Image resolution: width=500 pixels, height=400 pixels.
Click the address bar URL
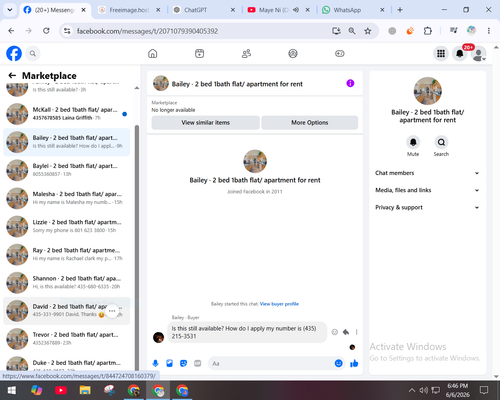tap(147, 31)
